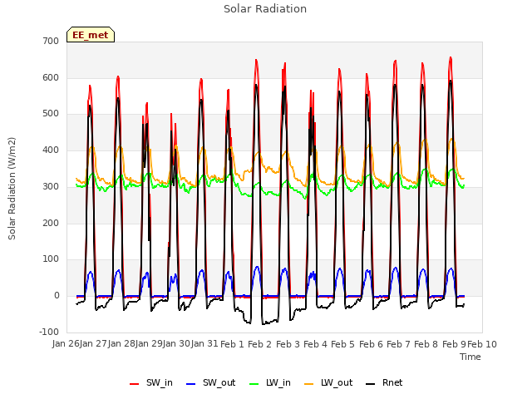The image size is (532, 399).
Task: Click the Feb 2 blue SW_out peak
Action: 257,268
